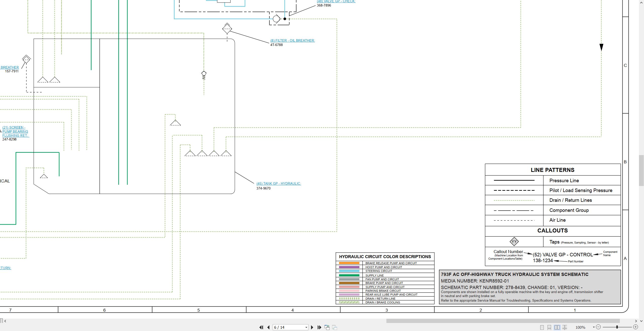Open the (8) FILTER - OIL BREATHER link
Viewport: 644px width, 331px height.
(293, 40)
